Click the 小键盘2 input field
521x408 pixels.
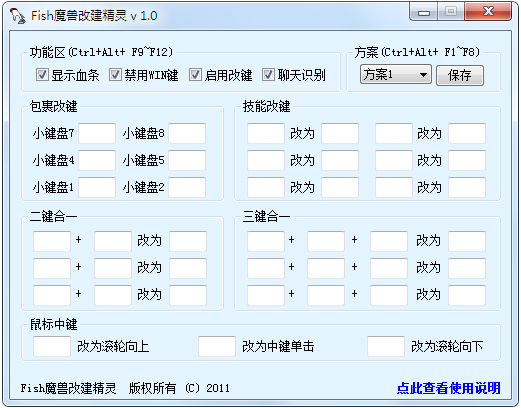click(187, 187)
